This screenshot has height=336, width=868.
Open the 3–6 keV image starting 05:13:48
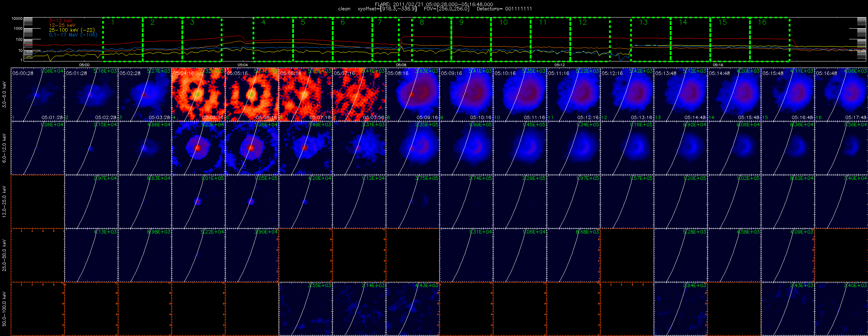coord(681,94)
